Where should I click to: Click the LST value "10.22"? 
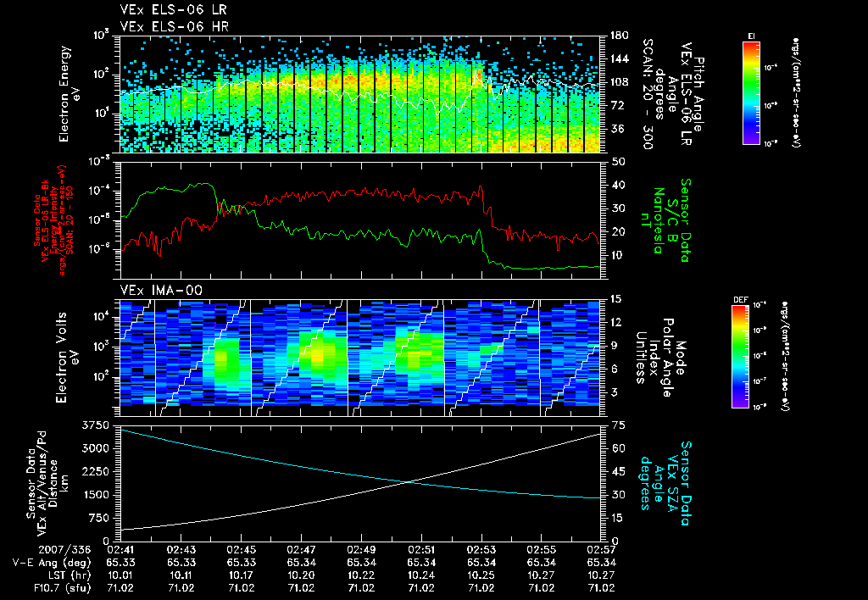point(361,575)
